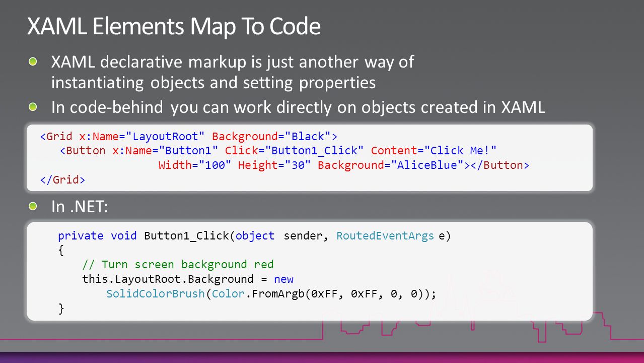644x363 pixels.
Task: Click the "In .NET:" bullet text
Action: [x=80, y=207]
